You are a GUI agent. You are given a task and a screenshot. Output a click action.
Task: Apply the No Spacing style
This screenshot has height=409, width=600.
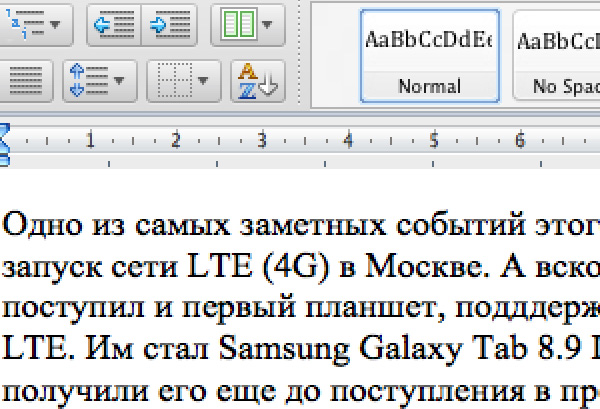click(x=556, y=56)
